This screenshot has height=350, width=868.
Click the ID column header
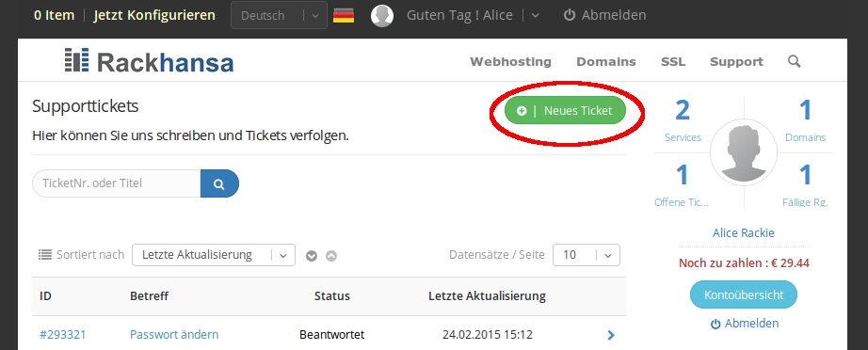45,295
